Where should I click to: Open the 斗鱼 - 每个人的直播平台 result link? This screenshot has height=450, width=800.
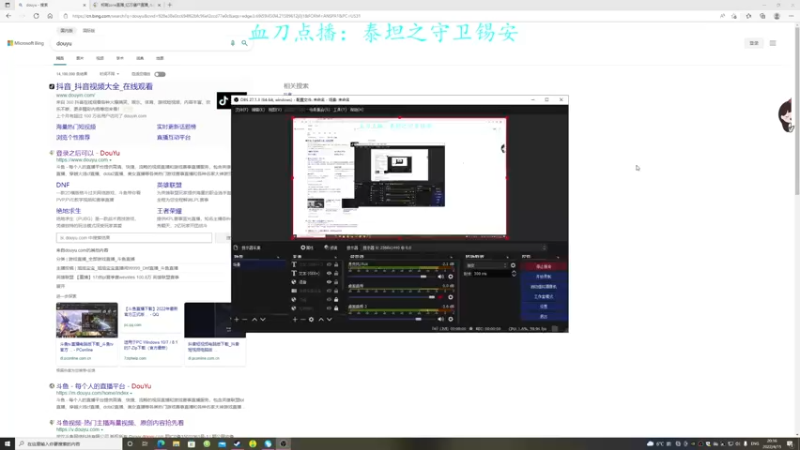tap(104, 386)
